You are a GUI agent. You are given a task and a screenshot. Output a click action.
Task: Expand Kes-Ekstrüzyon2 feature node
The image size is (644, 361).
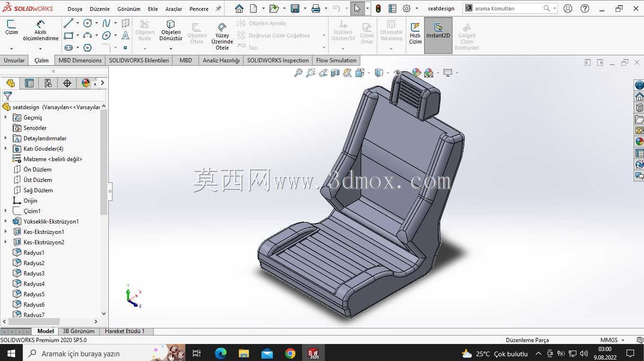pyautogui.click(x=6, y=242)
